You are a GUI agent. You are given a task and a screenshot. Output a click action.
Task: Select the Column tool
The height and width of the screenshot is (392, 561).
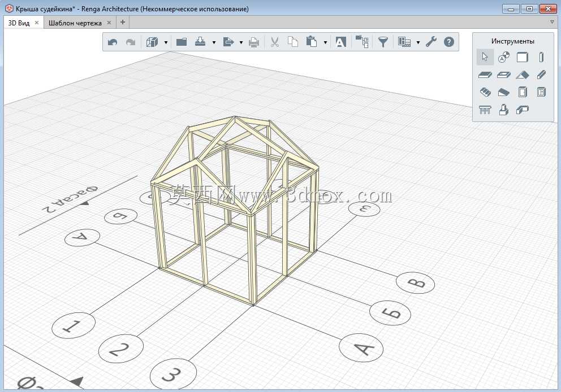click(541, 57)
